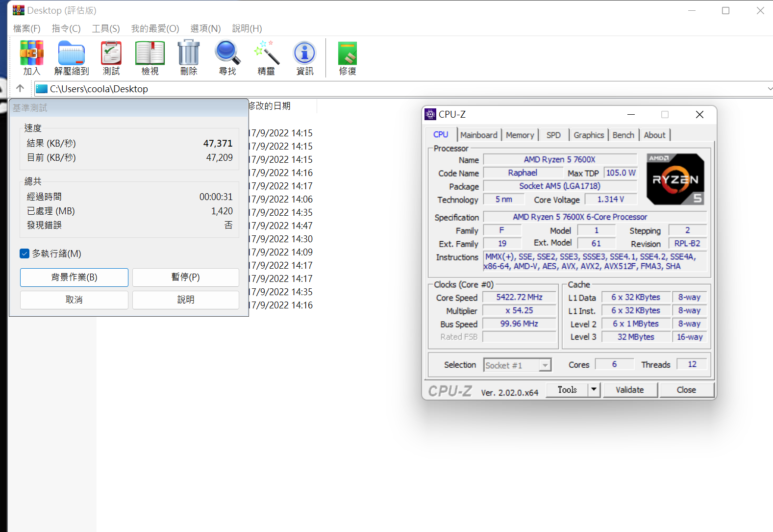Click the Tools button in CPU-Z
The image size is (773, 532).
[567, 390]
